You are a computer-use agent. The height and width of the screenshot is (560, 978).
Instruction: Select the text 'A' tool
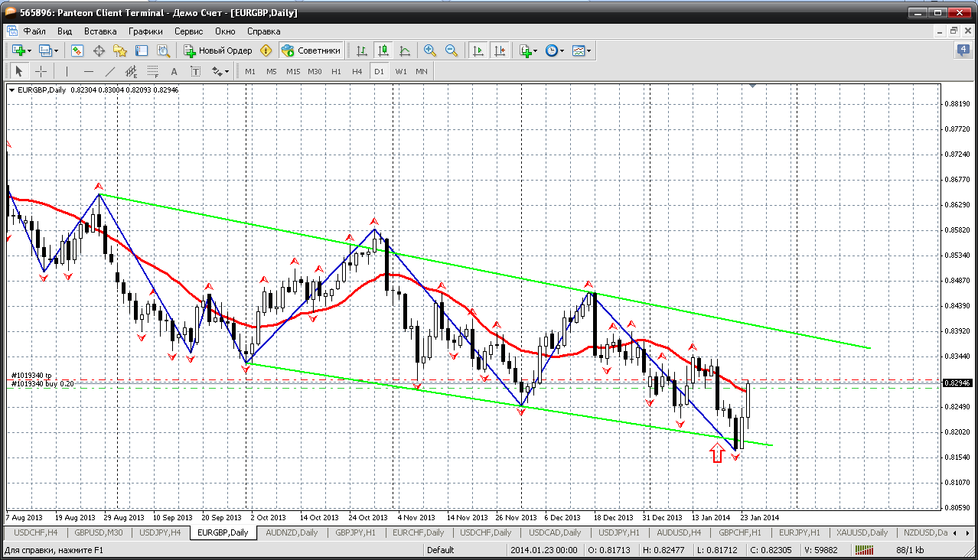coord(174,71)
